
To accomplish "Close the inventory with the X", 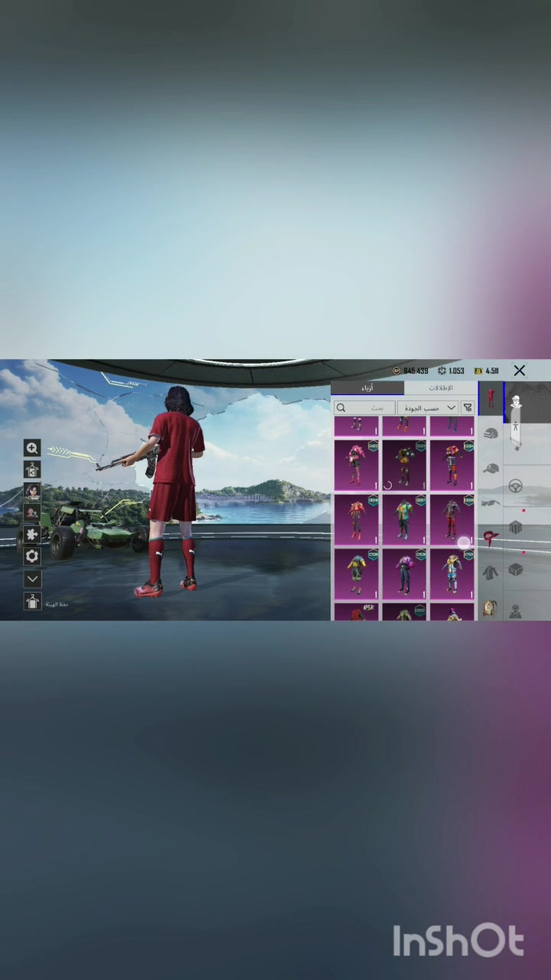I will (520, 371).
